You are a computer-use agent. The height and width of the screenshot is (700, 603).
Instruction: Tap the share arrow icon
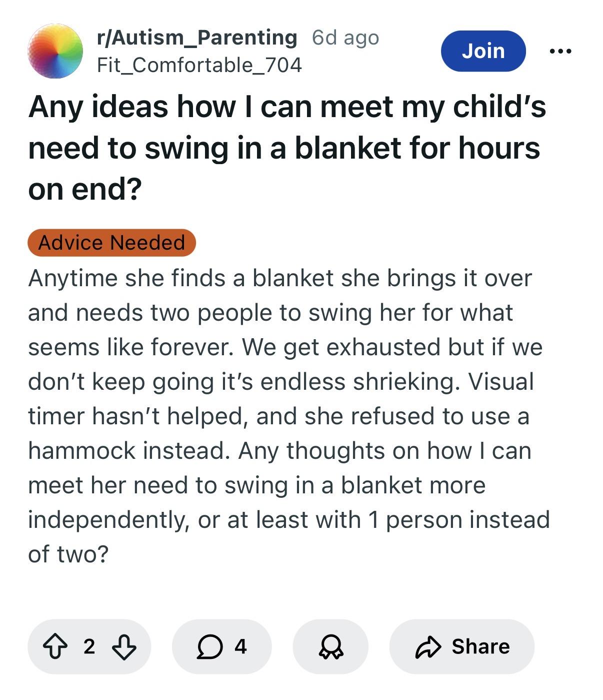pos(429,646)
